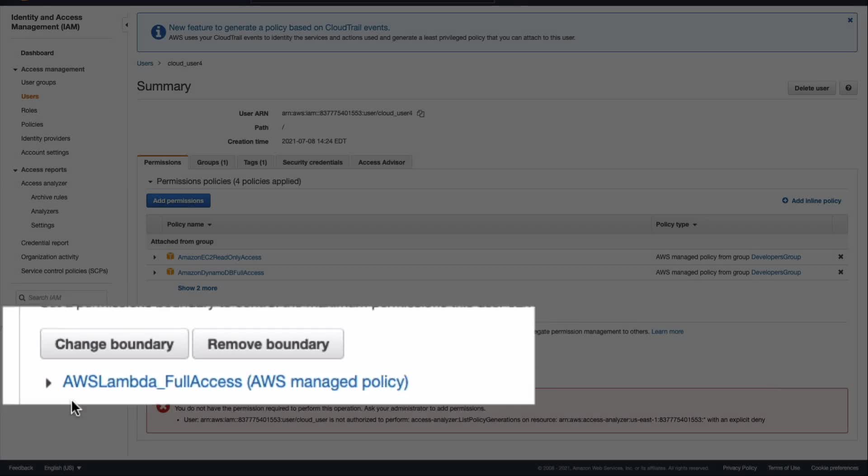Expand the AmazonDynamoDBFullAccess policy row
Screen dimensions: 868x476
click(155, 273)
